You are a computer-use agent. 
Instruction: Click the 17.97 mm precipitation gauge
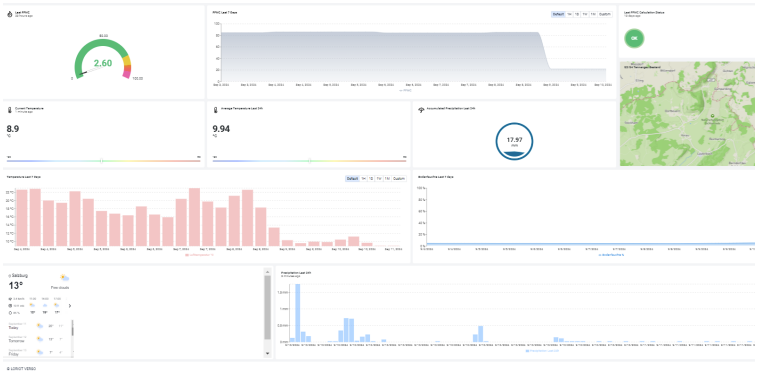pyautogui.click(x=514, y=141)
